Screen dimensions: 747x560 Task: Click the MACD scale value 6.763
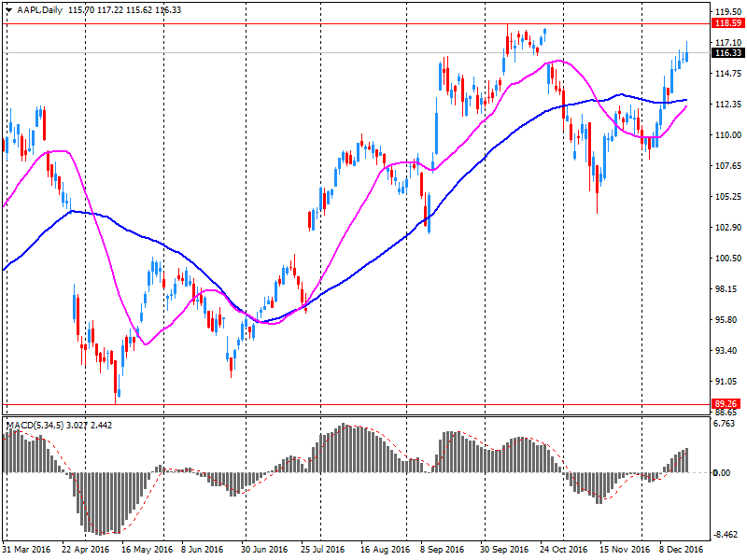pyautogui.click(x=725, y=424)
